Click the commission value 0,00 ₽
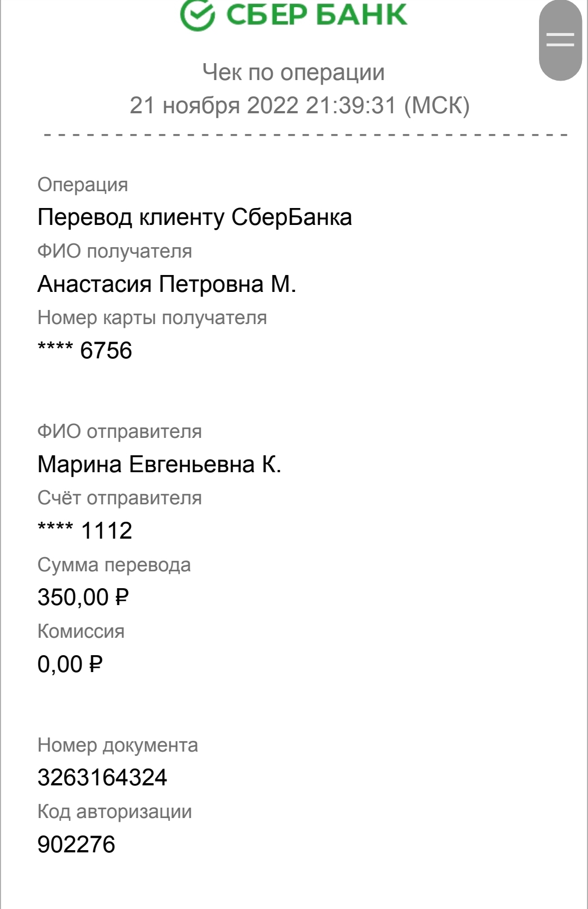Viewport: 588px width, 909px height. [70, 664]
